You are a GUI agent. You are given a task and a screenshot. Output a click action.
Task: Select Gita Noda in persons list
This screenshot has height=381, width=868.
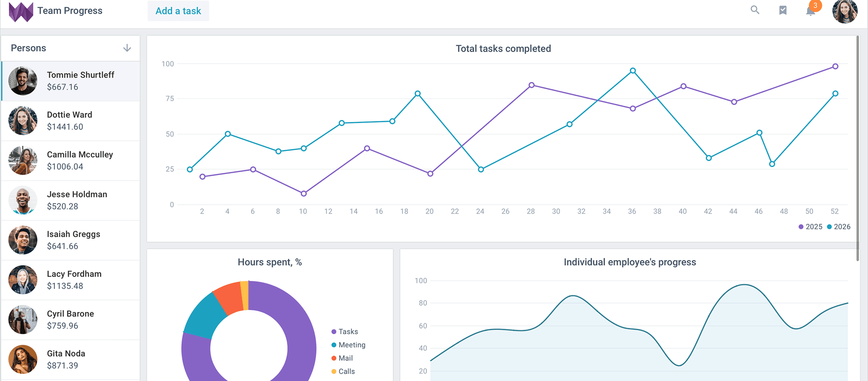(x=71, y=360)
